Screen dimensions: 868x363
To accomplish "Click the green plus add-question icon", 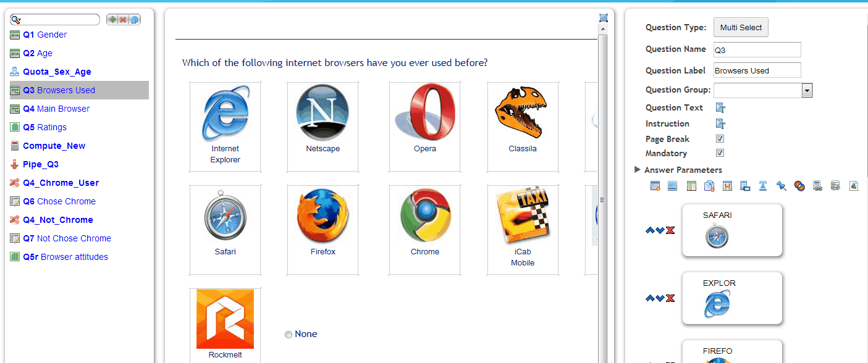I will 112,20.
